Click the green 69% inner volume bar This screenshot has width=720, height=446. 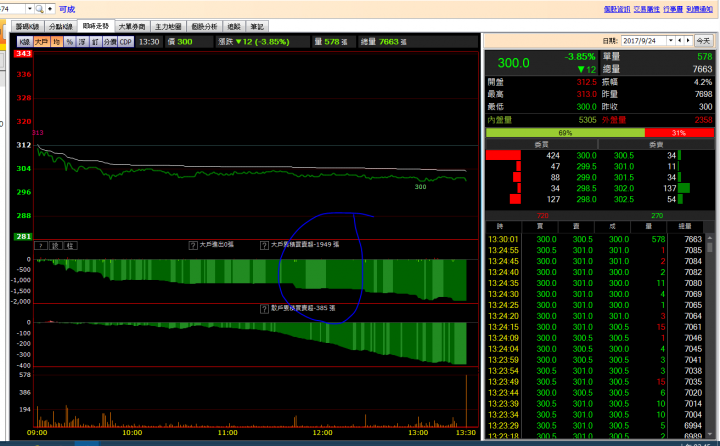pos(565,133)
